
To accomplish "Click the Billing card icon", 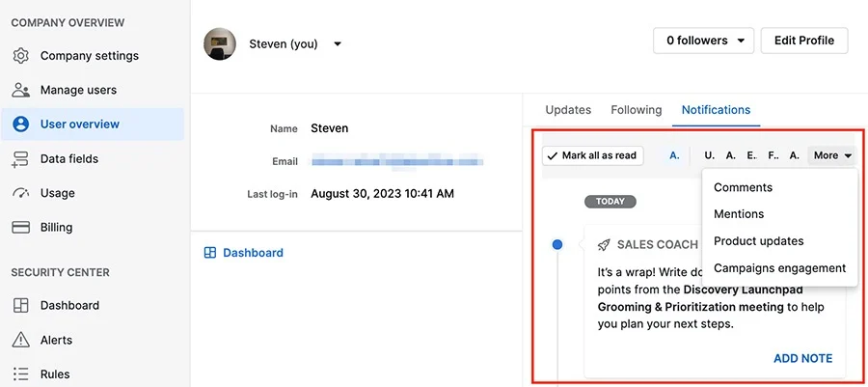I will (20, 228).
